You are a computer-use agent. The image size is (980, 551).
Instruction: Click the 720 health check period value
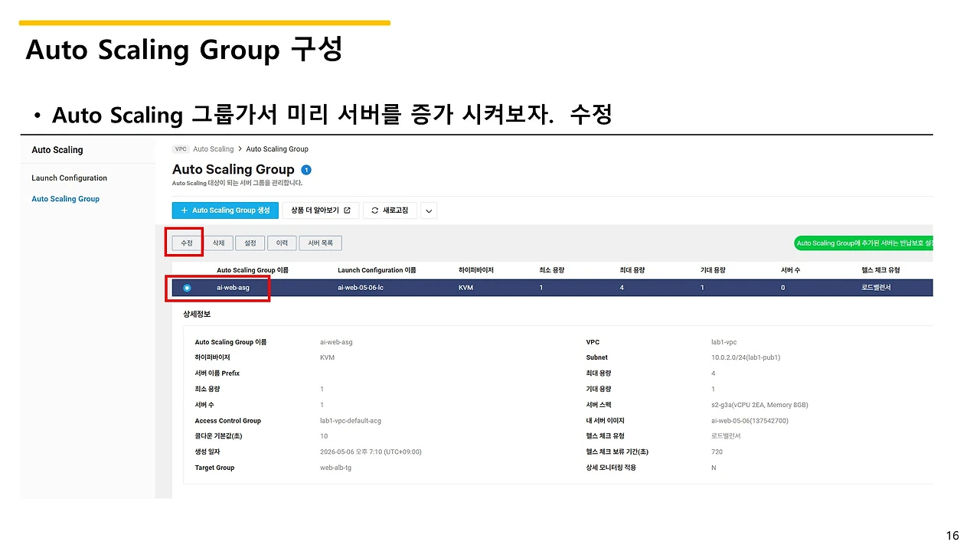[717, 452]
